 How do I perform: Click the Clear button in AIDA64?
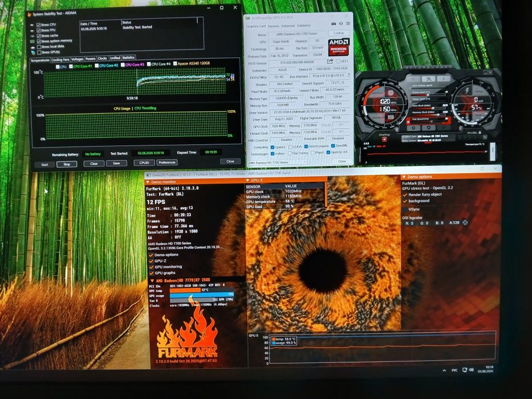94,164
